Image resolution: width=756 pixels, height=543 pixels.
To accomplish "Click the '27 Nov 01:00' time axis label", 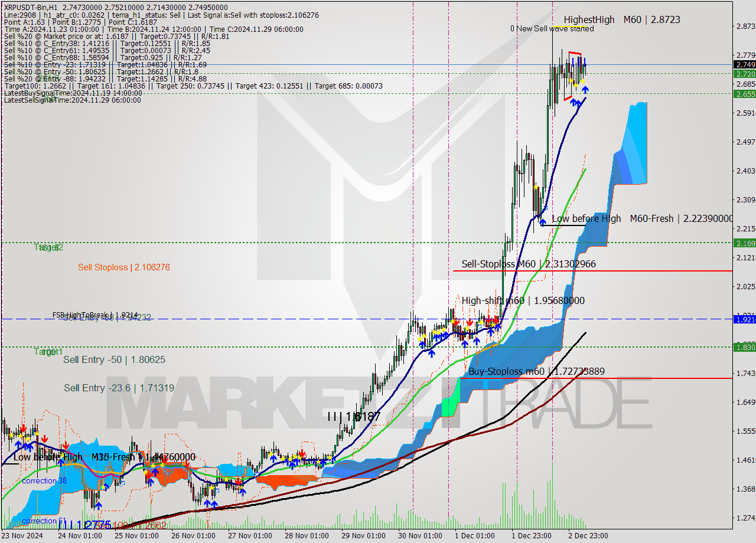I will point(249,536).
